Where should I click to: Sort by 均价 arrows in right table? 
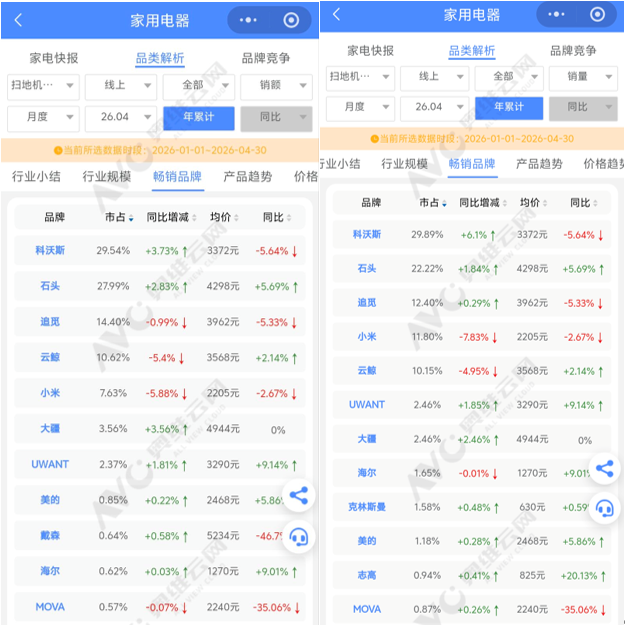[544, 203]
